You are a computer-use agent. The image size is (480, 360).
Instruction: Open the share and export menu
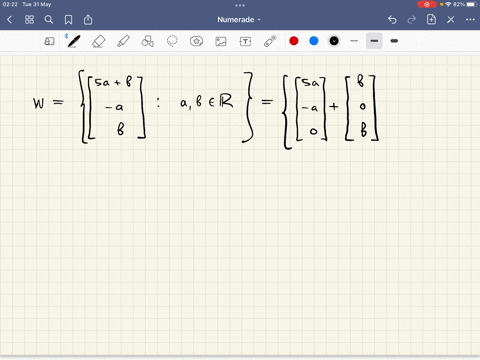pos(88,19)
